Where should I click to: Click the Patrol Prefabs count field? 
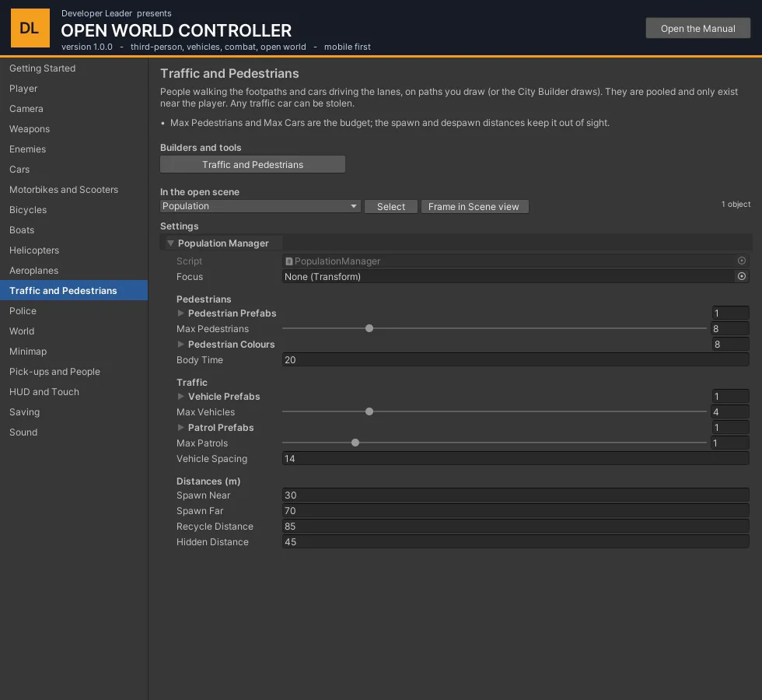(x=730, y=427)
